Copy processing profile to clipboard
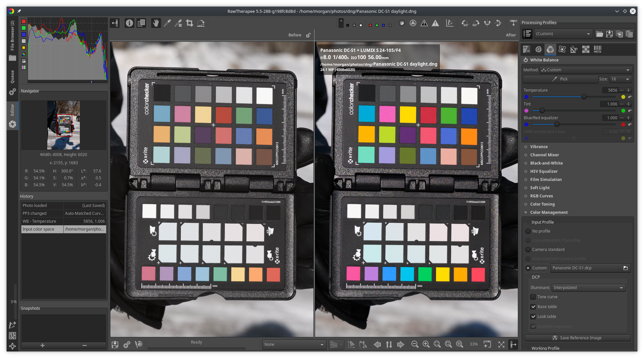 coord(619,34)
